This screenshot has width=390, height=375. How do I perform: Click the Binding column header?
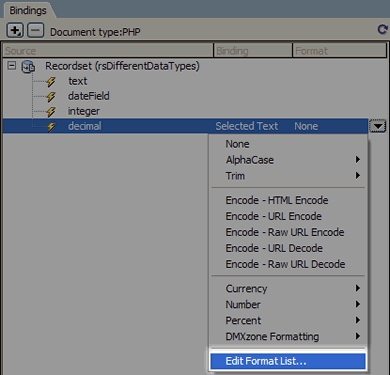(253, 51)
